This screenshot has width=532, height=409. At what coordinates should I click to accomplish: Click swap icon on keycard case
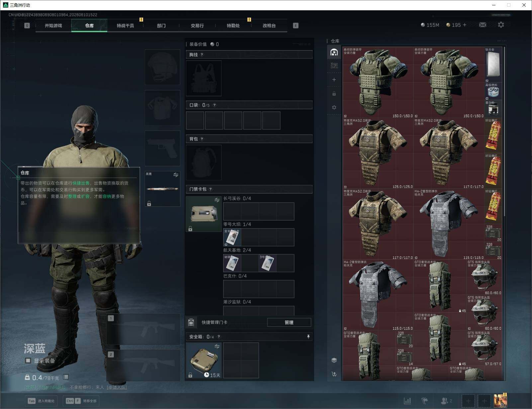(217, 200)
